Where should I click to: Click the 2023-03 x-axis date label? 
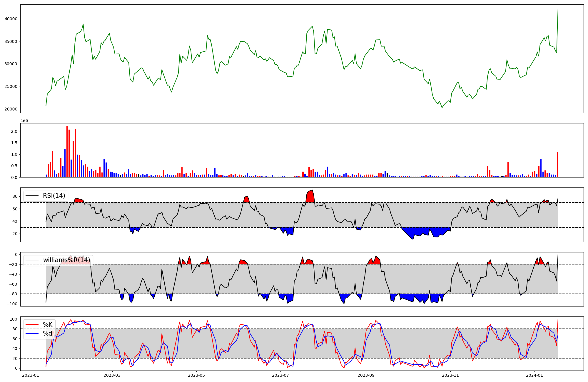pyautogui.click(x=112, y=375)
